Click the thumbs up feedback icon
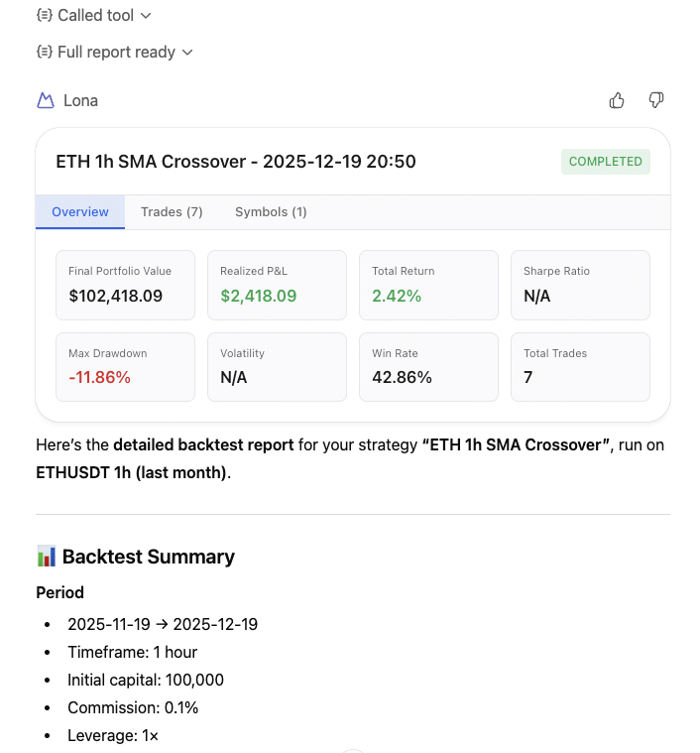The width and height of the screenshot is (700, 753). (x=617, y=100)
